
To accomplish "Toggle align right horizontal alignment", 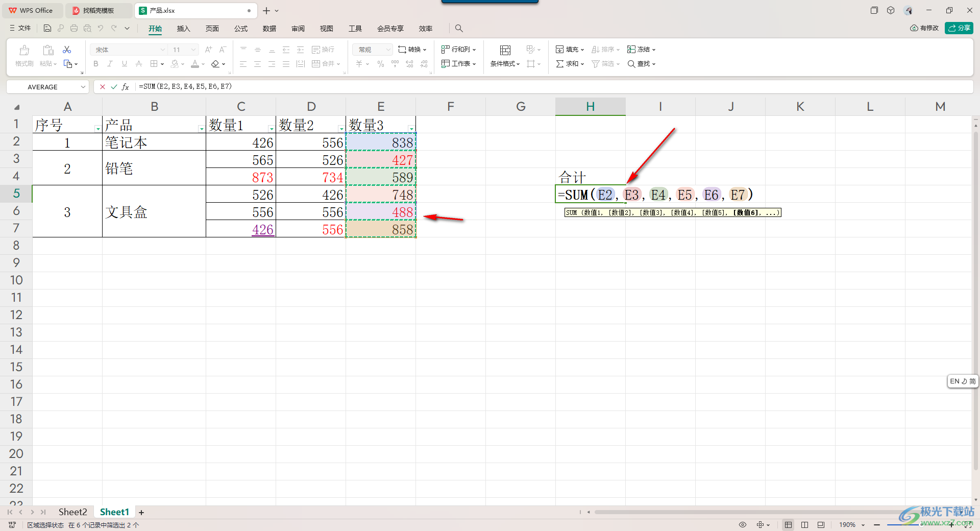I will coord(272,64).
